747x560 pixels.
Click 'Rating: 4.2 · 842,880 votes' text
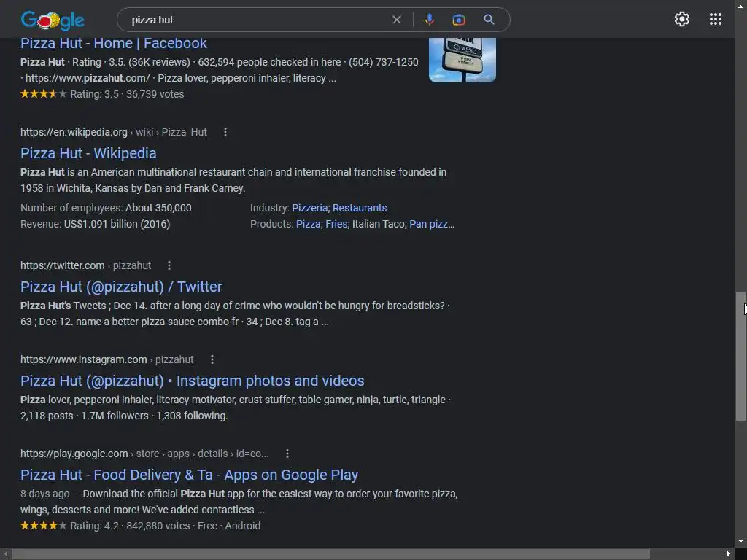click(130, 526)
